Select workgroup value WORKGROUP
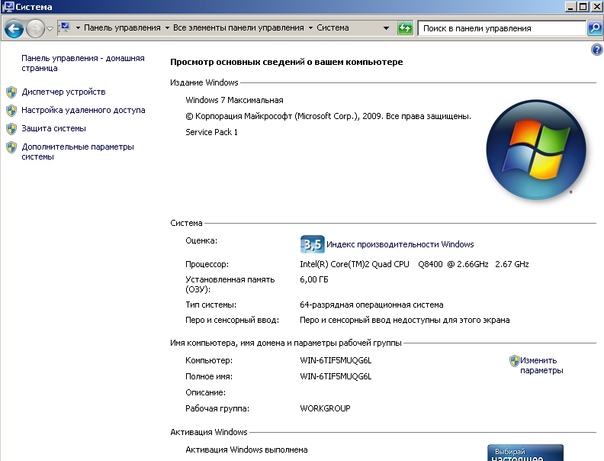The height and width of the screenshot is (461, 604). (325, 408)
